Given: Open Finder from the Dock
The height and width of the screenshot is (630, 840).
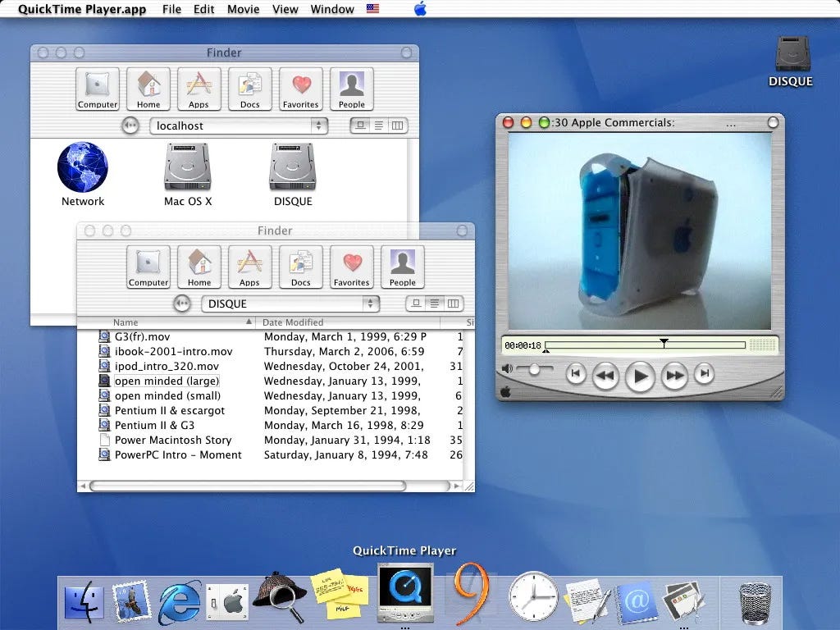Looking at the screenshot, I should (84, 602).
